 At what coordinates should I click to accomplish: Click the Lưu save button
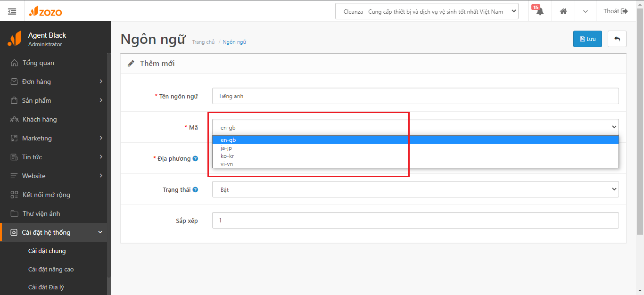[x=587, y=39]
